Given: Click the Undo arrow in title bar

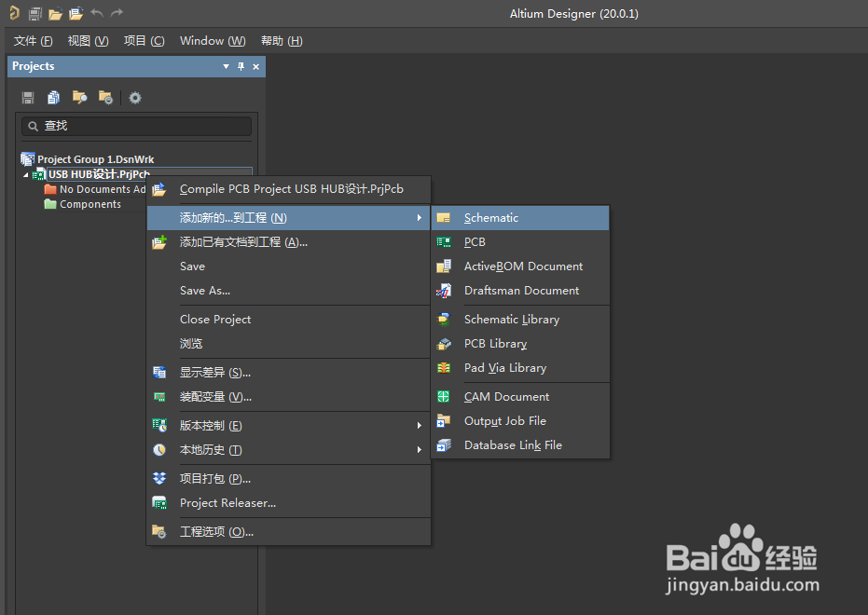Looking at the screenshot, I should coord(97,12).
